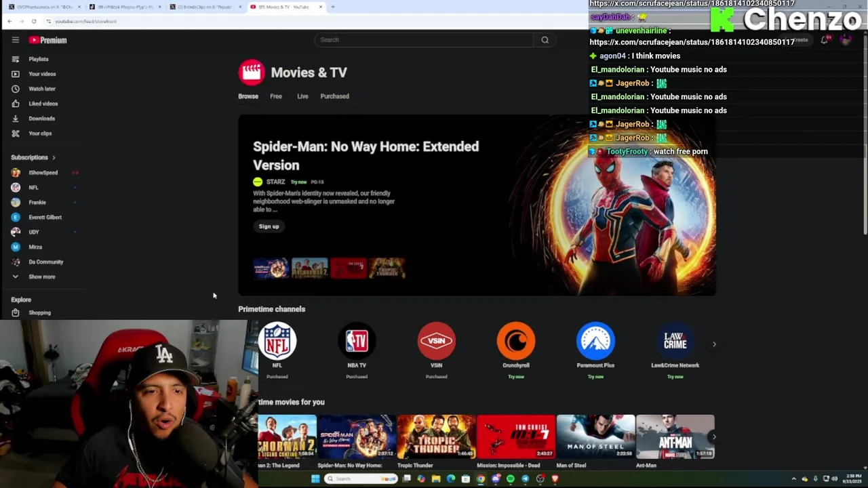The image size is (868, 488).
Task: Reload the page in browser
Action: point(33,21)
